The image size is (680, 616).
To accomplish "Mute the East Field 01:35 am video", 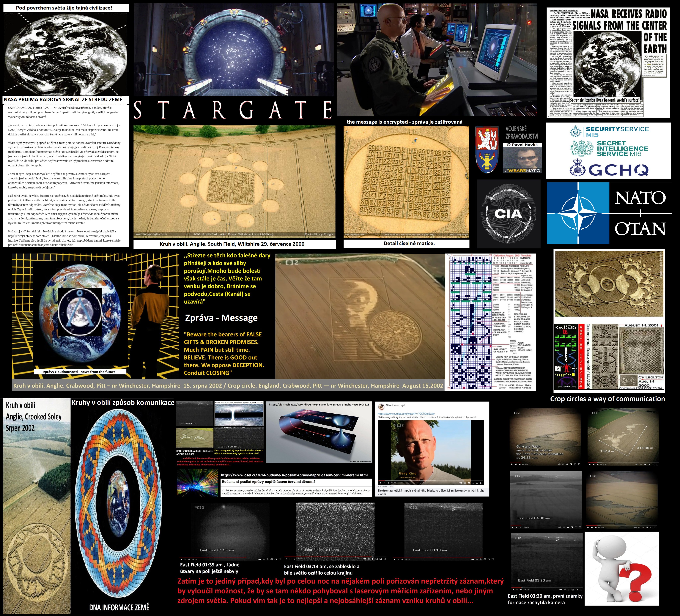I will 189,559.
